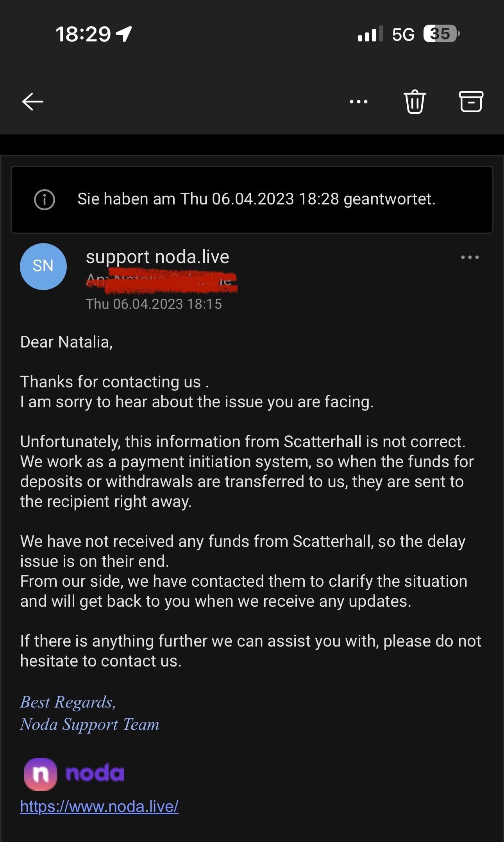504x842 pixels.
Task: Tap the back arrow icon
Action: tap(33, 102)
